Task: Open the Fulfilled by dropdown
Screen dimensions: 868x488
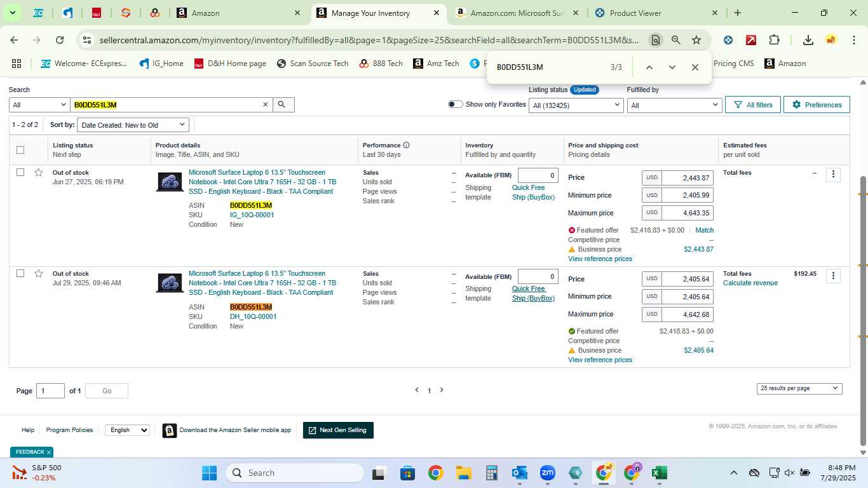Action: tap(674, 105)
